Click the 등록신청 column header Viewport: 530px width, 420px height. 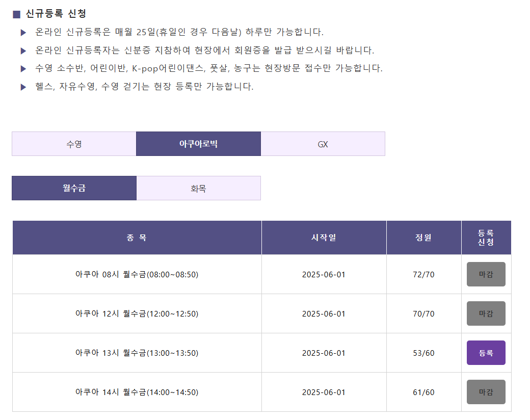coord(486,238)
